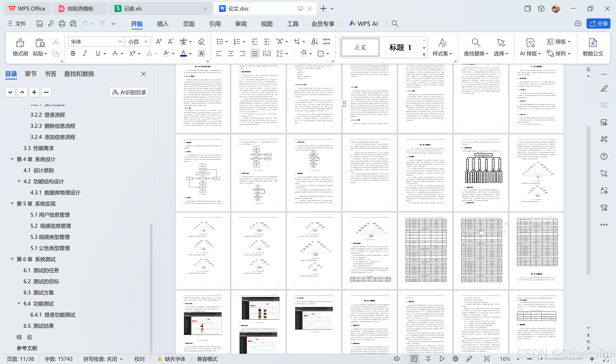Screen dimensions: 616x364
Task: Click the pen icon in right sidebar
Action: click(x=604, y=88)
